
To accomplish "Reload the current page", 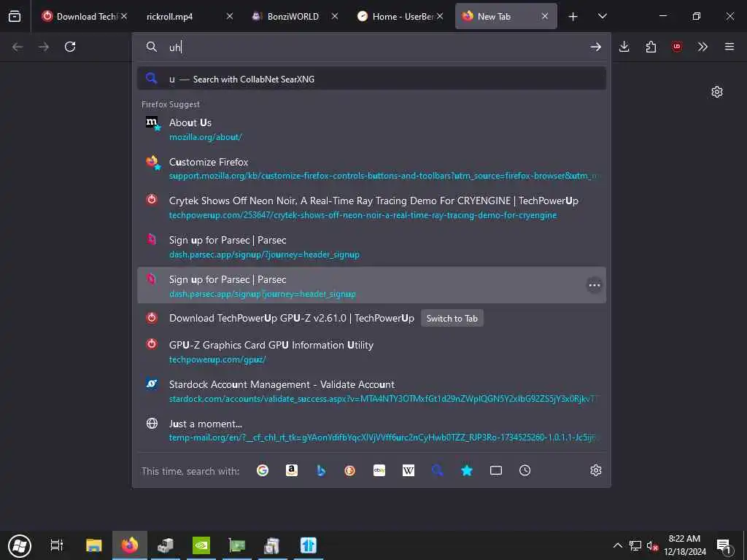I will coord(70,47).
